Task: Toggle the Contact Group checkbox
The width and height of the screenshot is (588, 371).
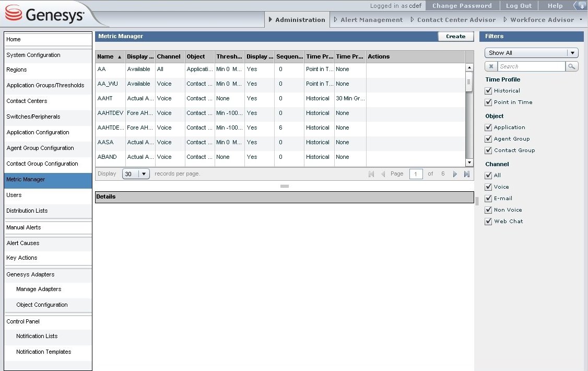Action: tap(488, 150)
